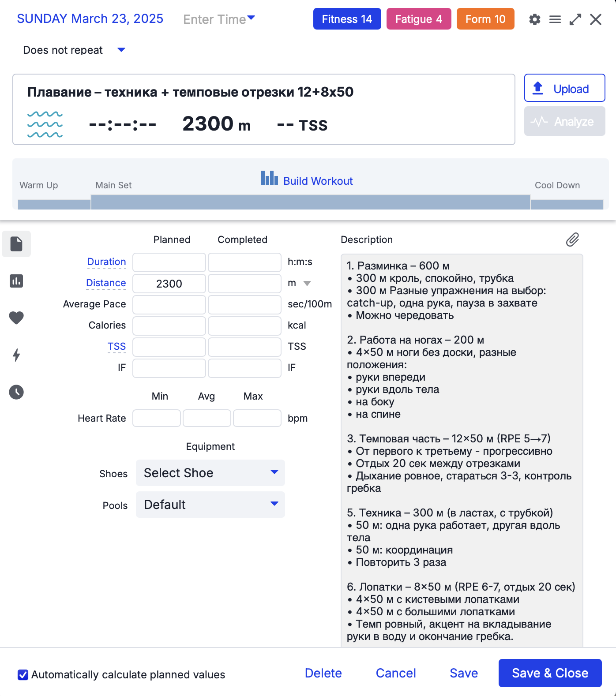Click the paperclip attachment icon
This screenshot has width=616, height=696.
[572, 239]
